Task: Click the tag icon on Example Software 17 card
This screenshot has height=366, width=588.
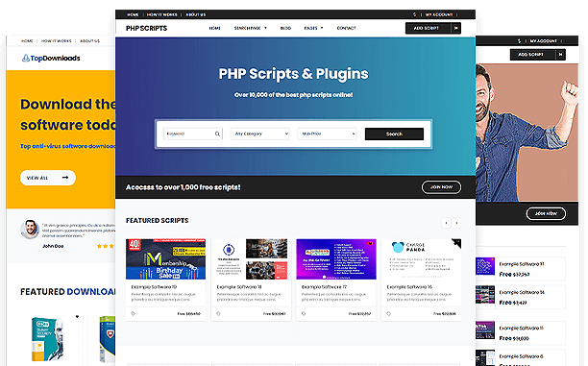Action: pos(304,313)
